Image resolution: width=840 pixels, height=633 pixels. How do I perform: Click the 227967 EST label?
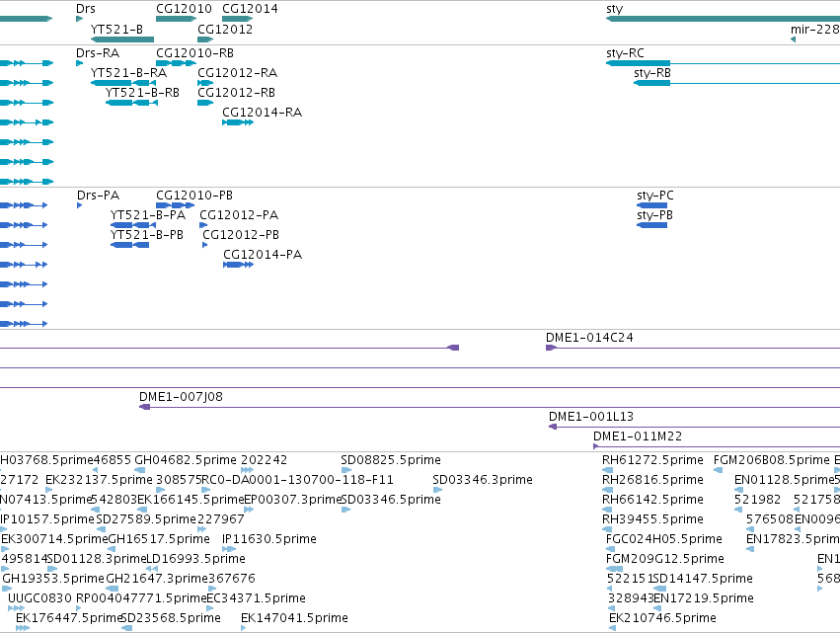[x=221, y=519]
